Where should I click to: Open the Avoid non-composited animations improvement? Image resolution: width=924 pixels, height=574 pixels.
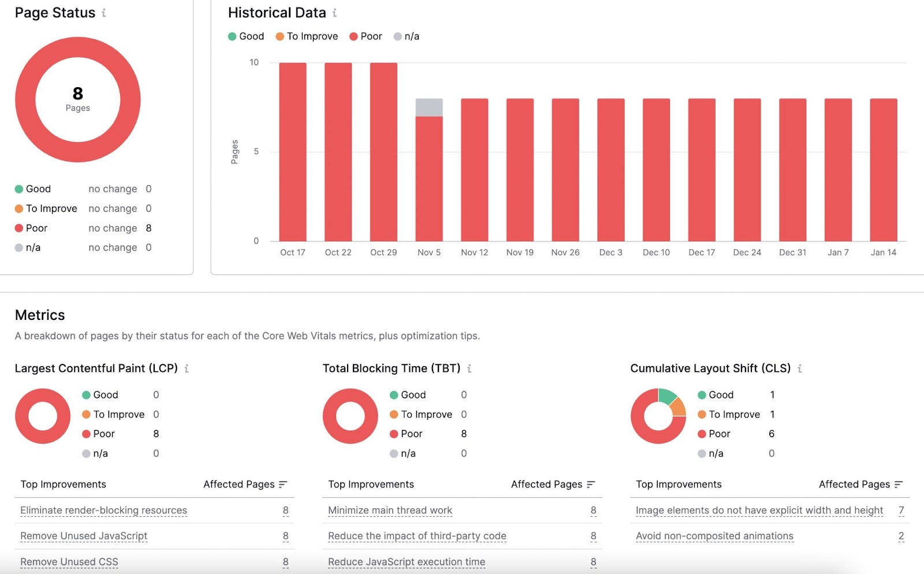click(x=714, y=536)
